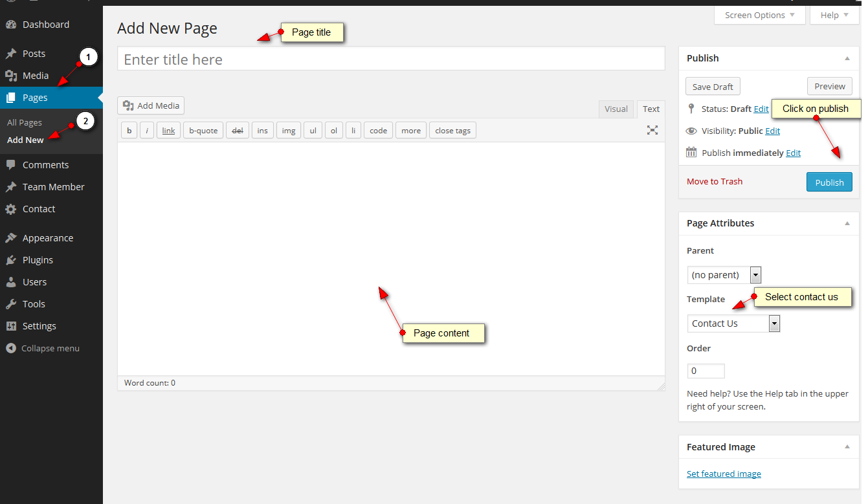Click the Dashboard gauge icon
This screenshot has height=504, width=868.
(11, 25)
